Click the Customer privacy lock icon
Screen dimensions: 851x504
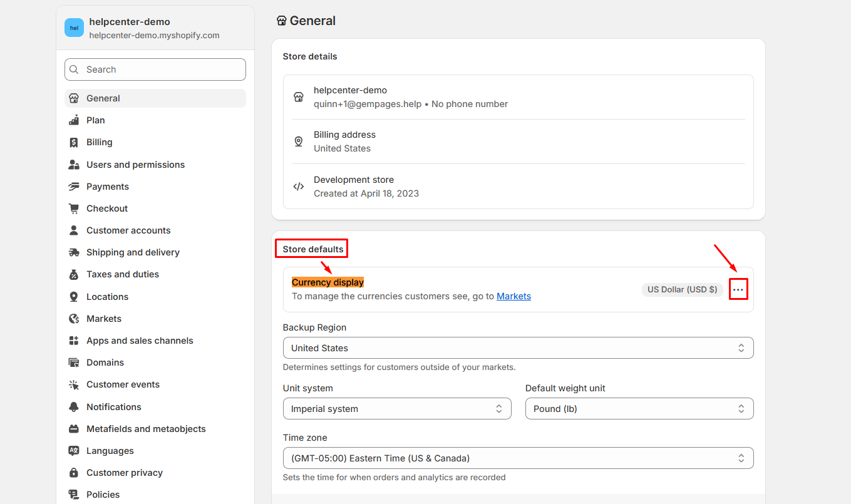pos(74,473)
